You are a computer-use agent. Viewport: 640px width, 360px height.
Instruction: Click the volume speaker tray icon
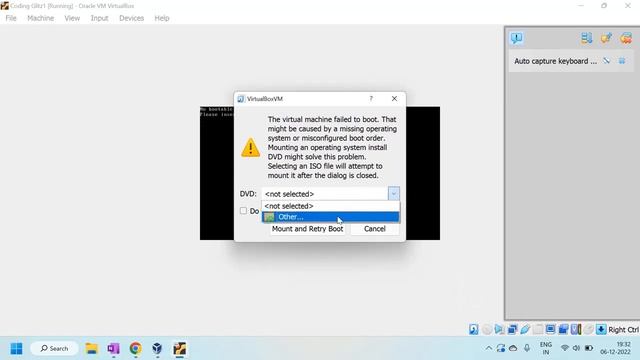(576, 348)
